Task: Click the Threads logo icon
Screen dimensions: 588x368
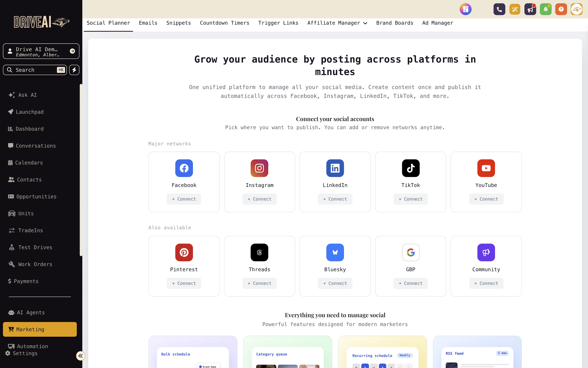Action: pos(259,252)
